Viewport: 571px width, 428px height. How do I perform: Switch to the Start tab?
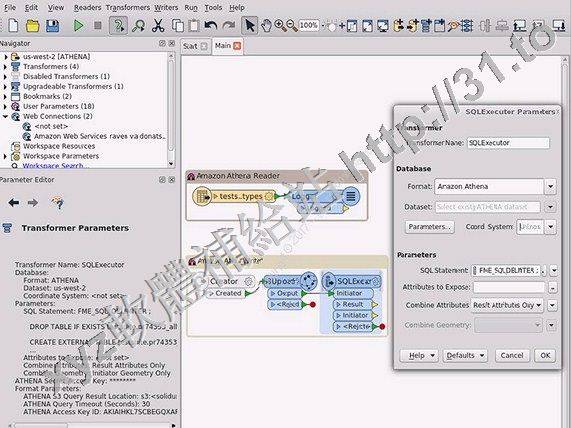point(195,46)
